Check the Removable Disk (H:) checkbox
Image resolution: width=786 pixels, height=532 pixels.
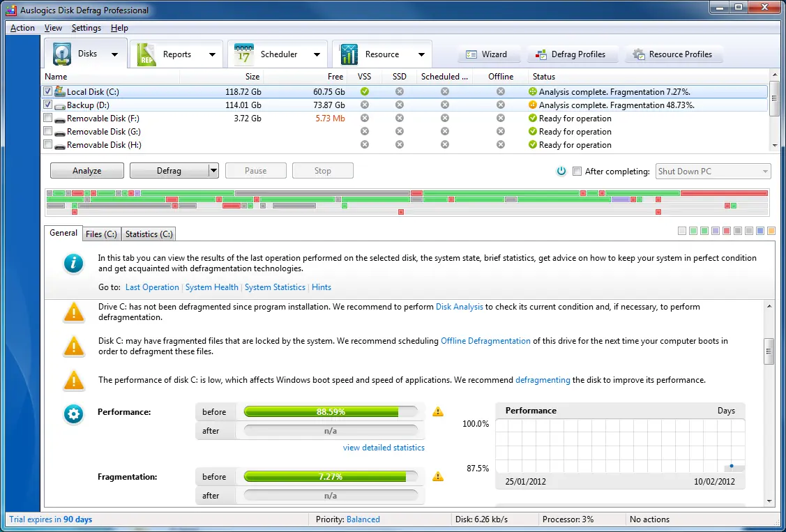(x=47, y=144)
